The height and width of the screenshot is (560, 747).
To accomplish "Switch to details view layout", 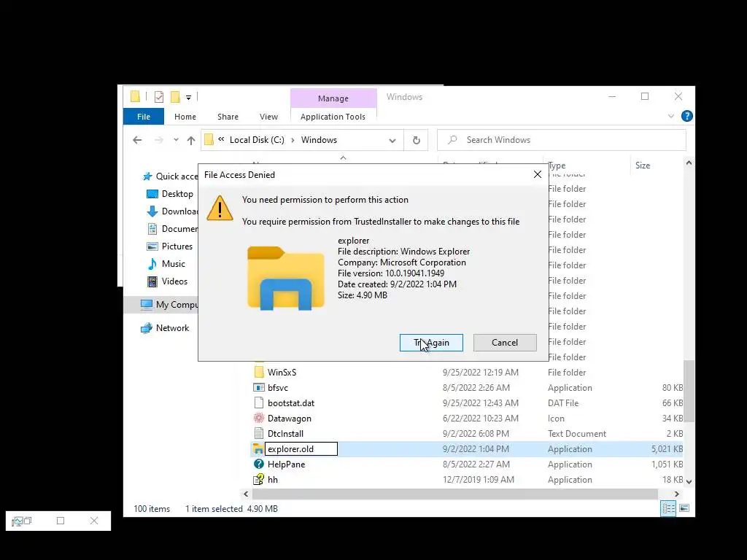I will (668, 508).
